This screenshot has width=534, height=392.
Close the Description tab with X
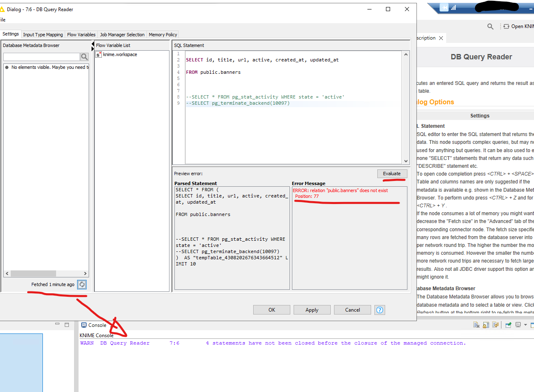(x=441, y=38)
